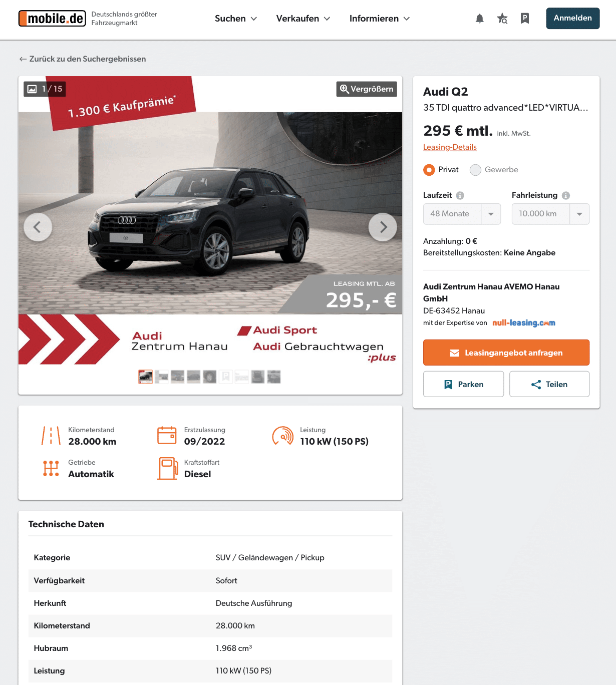Expand the Verkaufen menu
This screenshot has width=616, height=685.
[303, 19]
